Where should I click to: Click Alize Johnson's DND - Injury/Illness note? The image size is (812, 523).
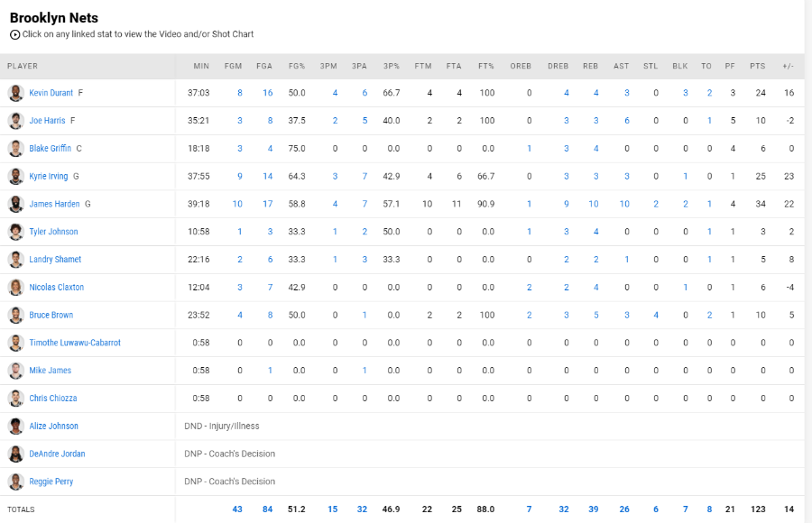(x=222, y=427)
